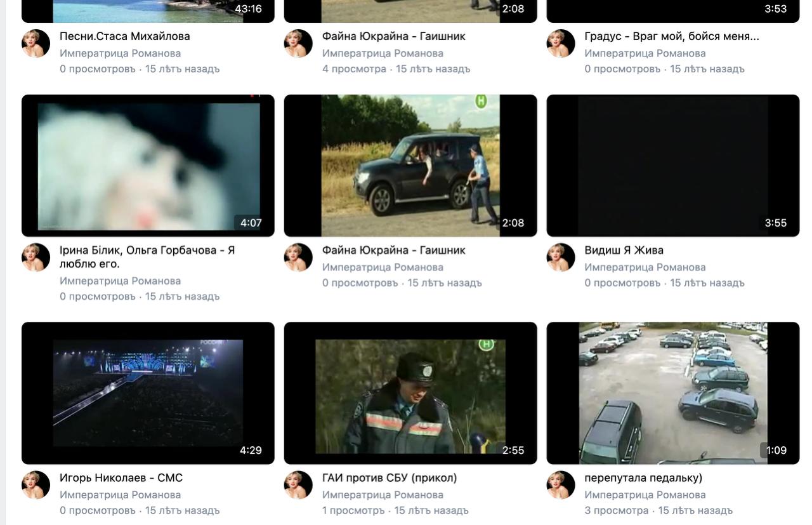The image size is (812, 525).
Task: Click the avatar beside Градус - Враг мой
Action: coord(561,43)
